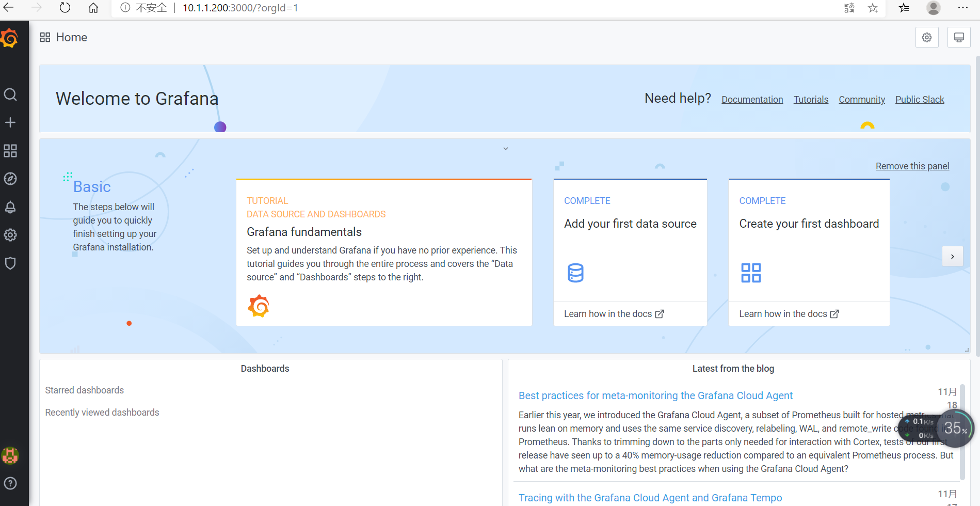Click the translate page icon
The width and height of the screenshot is (980, 506).
pos(849,8)
